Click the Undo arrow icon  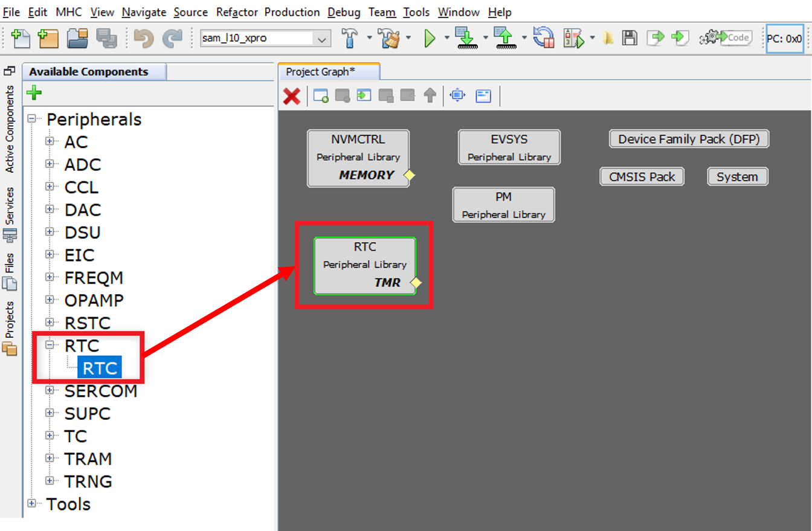click(144, 38)
